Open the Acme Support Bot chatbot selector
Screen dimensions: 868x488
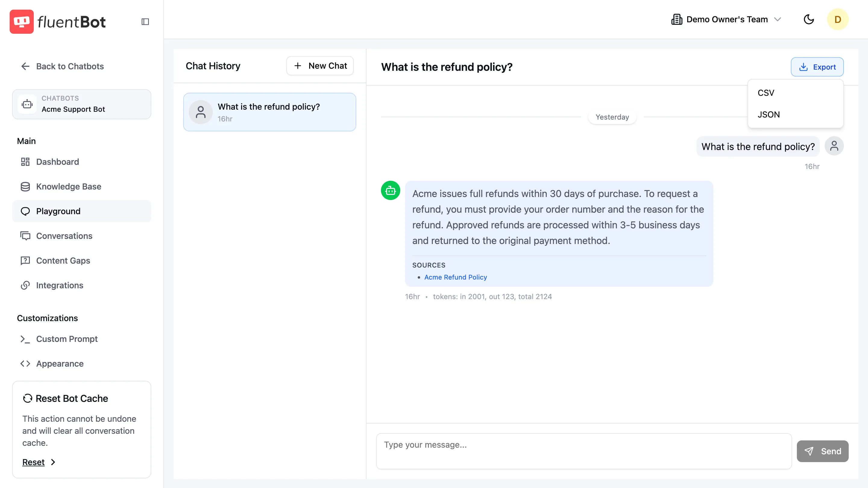[x=82, y=104]
